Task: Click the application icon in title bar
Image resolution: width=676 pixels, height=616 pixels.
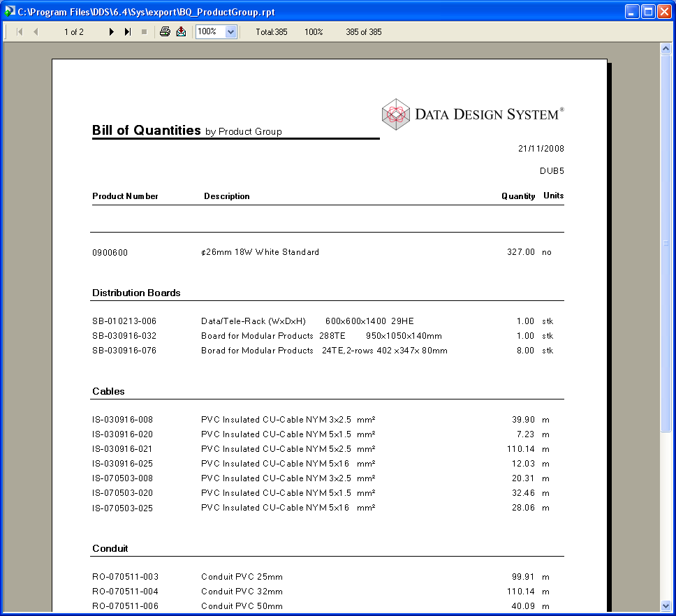Action: [9, 11]
